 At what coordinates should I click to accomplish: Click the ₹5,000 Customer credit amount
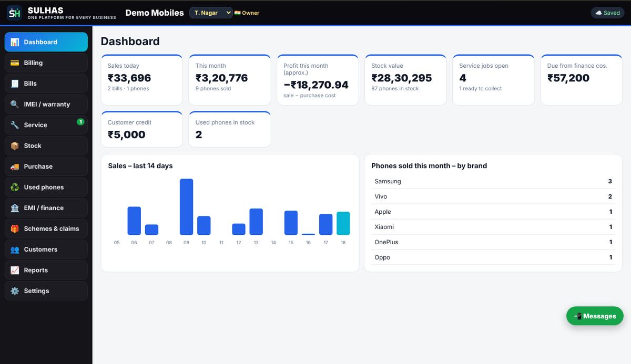pos(127,135)
